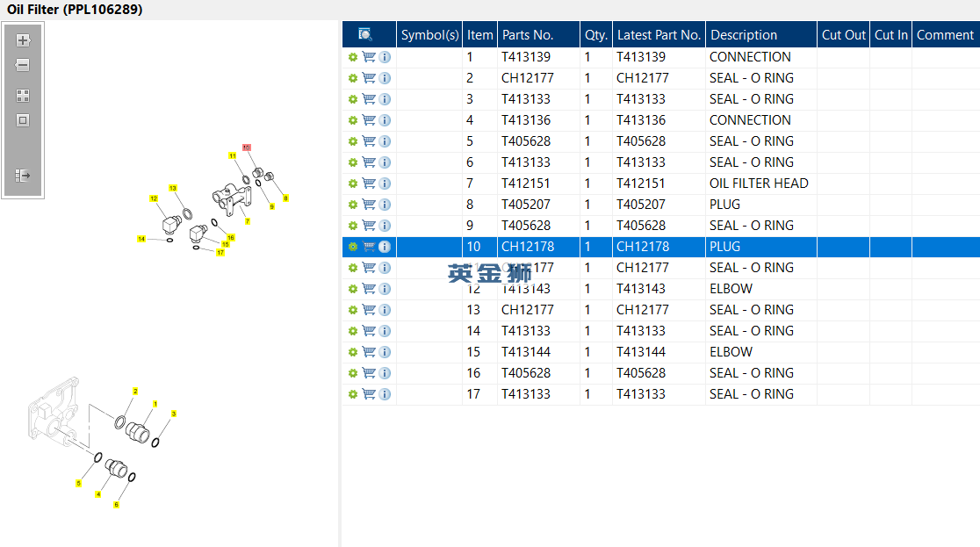The image size is (980, 547).
Task: Zoom out of the parts diagram
Action: click(x=23, y=65)
